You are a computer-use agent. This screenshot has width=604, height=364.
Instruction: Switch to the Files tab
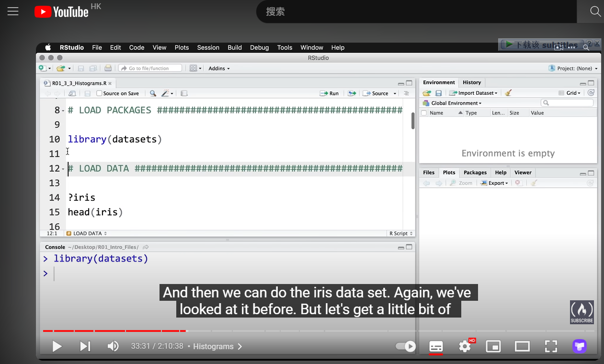pyautogui.click(x=429, y=172)
